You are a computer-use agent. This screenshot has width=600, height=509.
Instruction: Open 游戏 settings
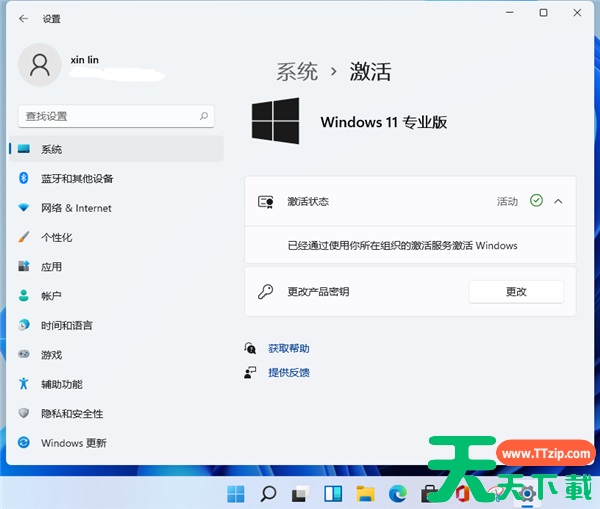click(116, 355)
